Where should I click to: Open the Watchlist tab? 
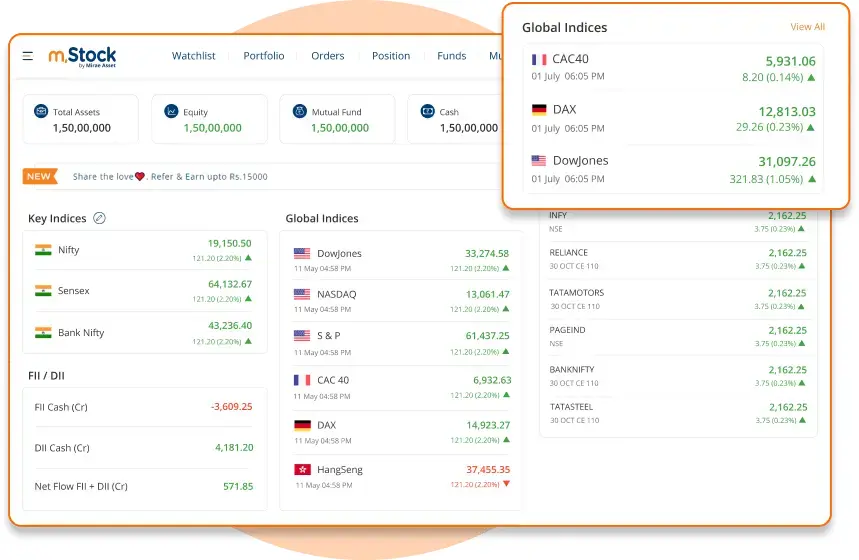[x=193, y=56]
